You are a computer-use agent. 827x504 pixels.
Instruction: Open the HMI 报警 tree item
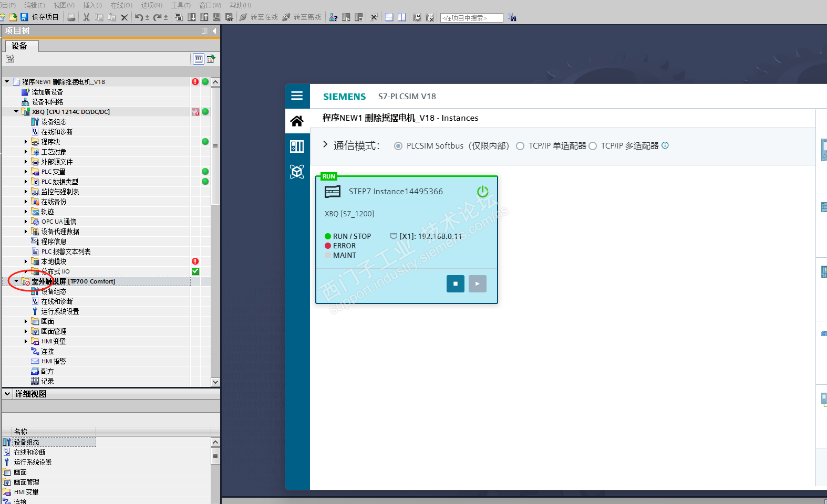[x=54, y=361]
